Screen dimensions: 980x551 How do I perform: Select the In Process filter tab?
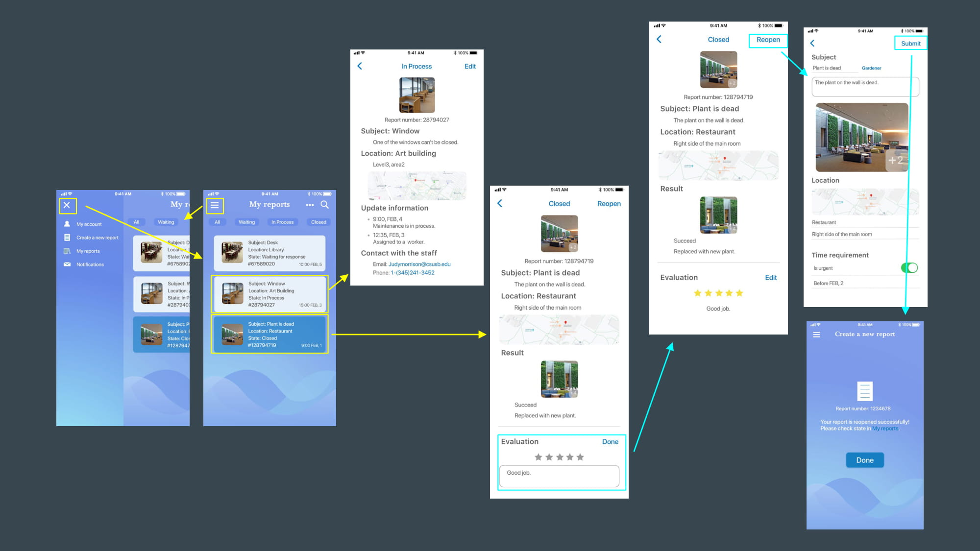point(282,222)
